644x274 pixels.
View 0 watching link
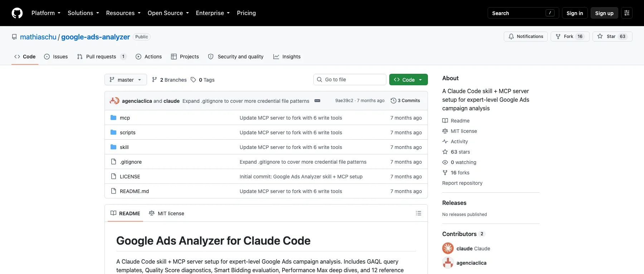coord(459,162)
